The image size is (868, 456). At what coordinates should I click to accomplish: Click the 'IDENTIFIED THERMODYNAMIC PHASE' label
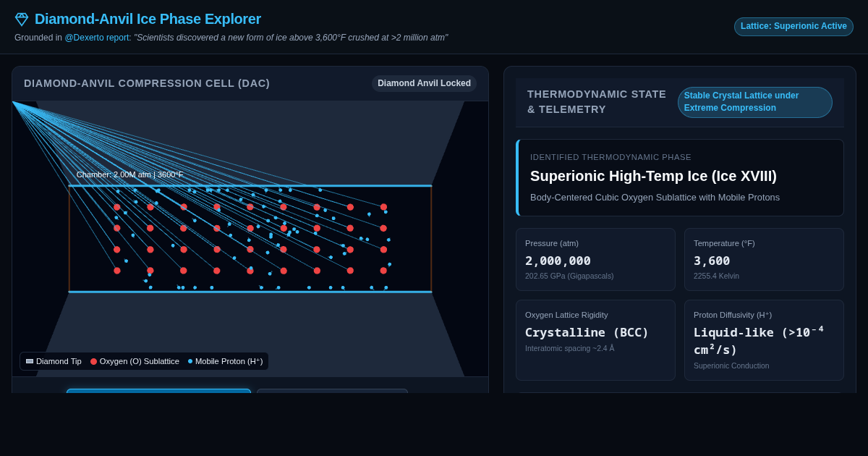click(610, 157)
